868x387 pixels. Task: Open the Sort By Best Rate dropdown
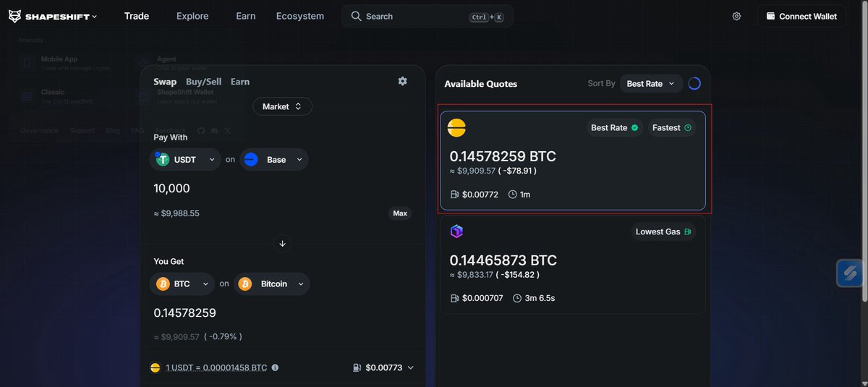coord(651,84)
